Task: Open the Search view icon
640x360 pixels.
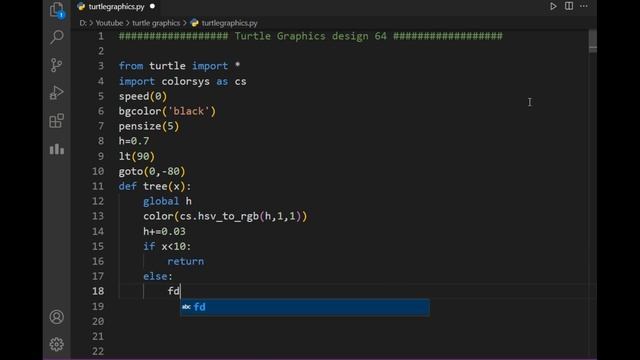Action: 56,37
